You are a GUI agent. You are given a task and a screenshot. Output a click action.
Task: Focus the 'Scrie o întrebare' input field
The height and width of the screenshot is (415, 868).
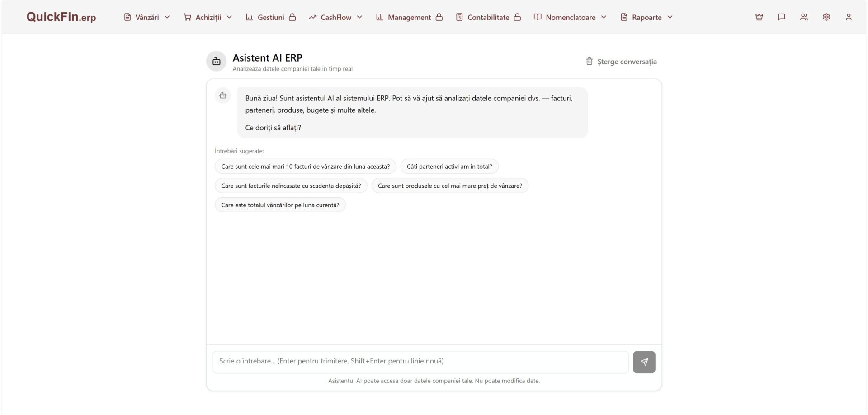[x=420, y=362]
